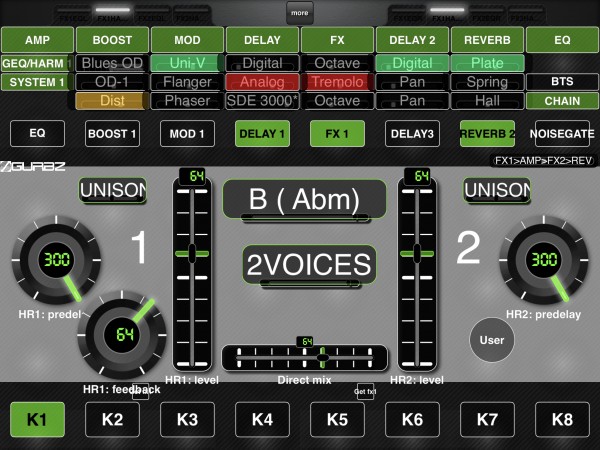Viewport: 600px width, 450px height.
Task: Select the K2 preset button
Action: [x=112, y=419]
